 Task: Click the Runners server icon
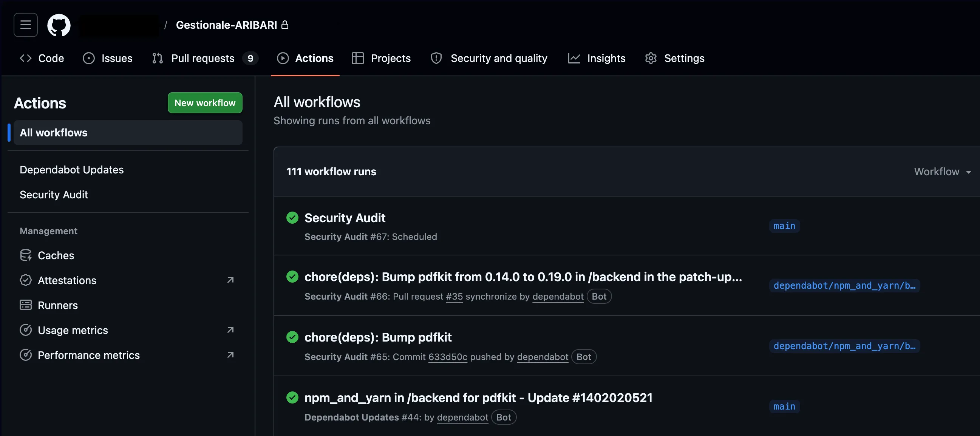point(25,305)
